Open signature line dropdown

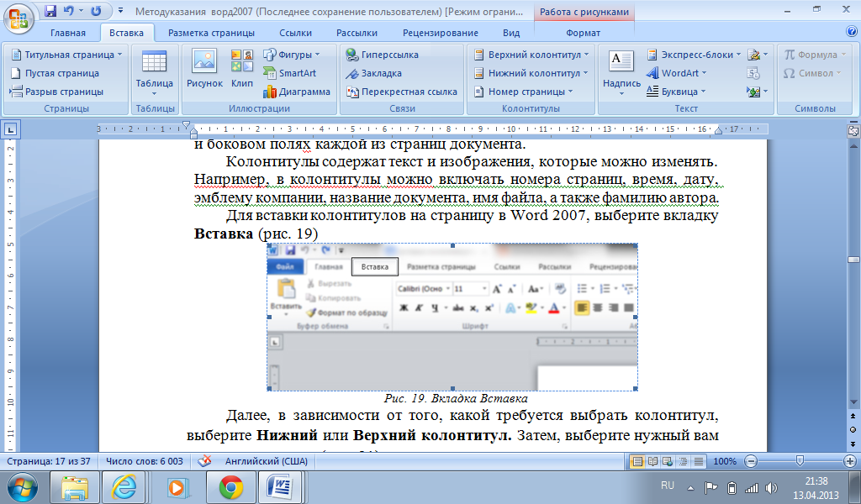click(x=758, y=55)
